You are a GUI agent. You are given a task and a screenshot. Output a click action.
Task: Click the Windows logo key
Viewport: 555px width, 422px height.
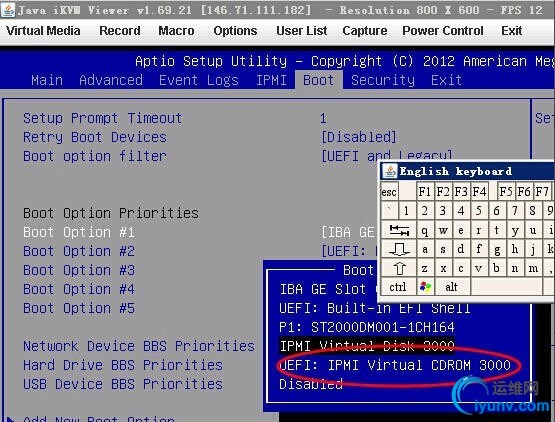pos(425,287)
